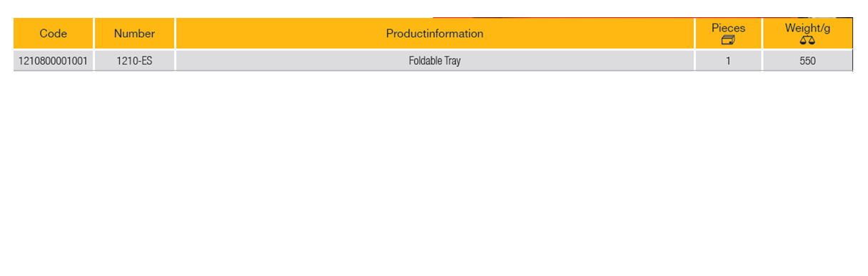Click the gray bottom border under Foldable Tray row
The image size is (868, 276).
point(435,71)
